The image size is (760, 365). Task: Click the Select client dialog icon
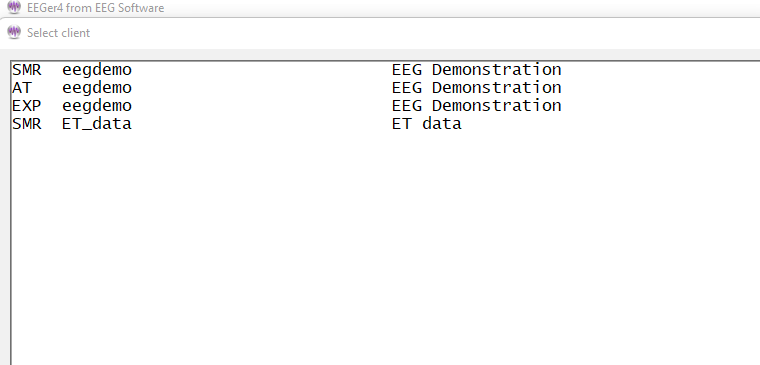(x=15, y=32)
